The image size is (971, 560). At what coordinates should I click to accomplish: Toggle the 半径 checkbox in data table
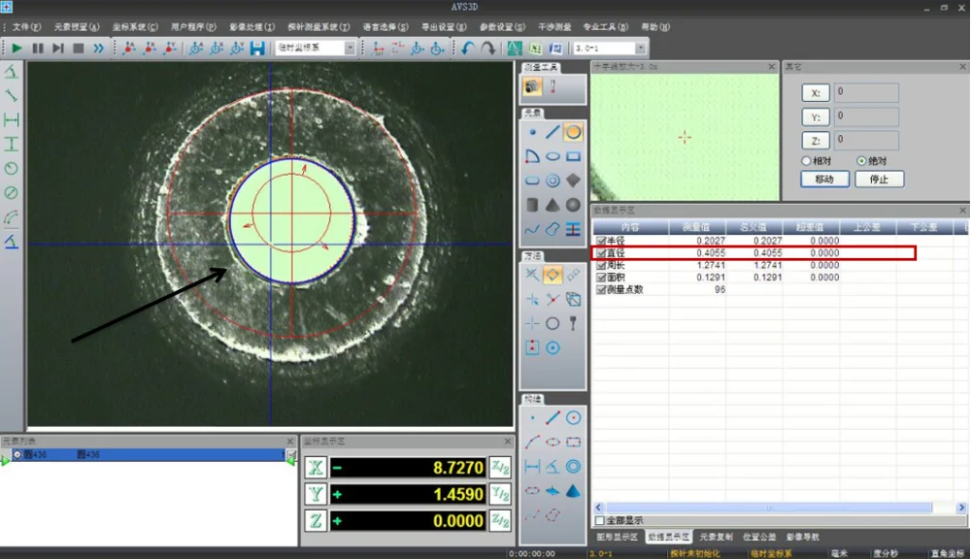click(x=601, y=241)
